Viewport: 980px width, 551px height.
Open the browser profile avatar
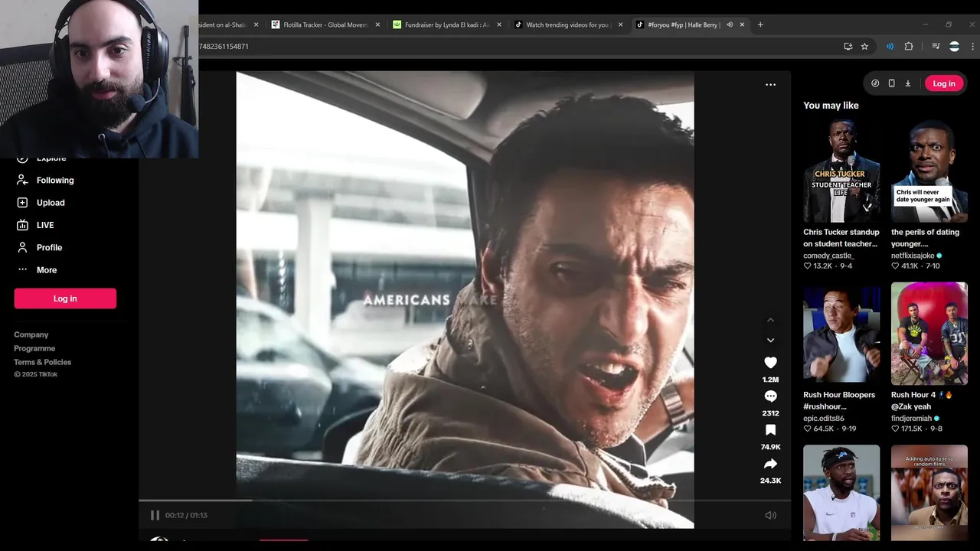(954, 47)
